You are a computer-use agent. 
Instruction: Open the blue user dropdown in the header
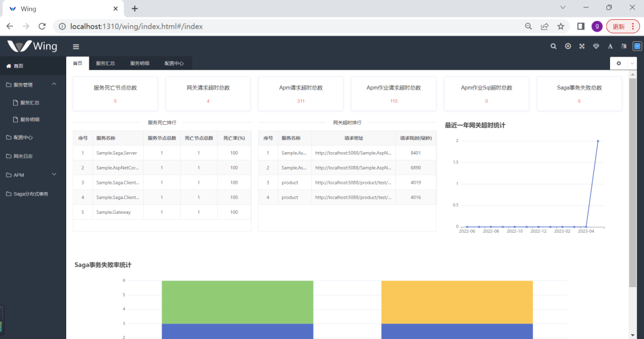pyautogui.click(x=637, y=46)
